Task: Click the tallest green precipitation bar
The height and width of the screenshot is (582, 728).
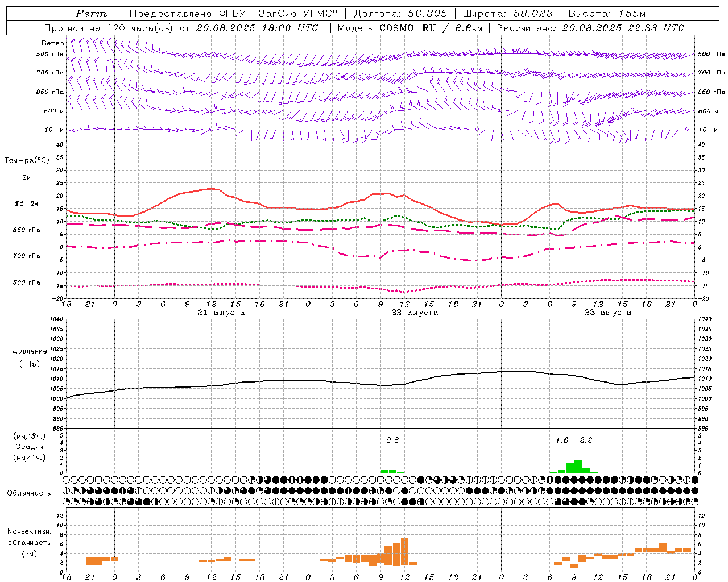Action: coord(578,466)
